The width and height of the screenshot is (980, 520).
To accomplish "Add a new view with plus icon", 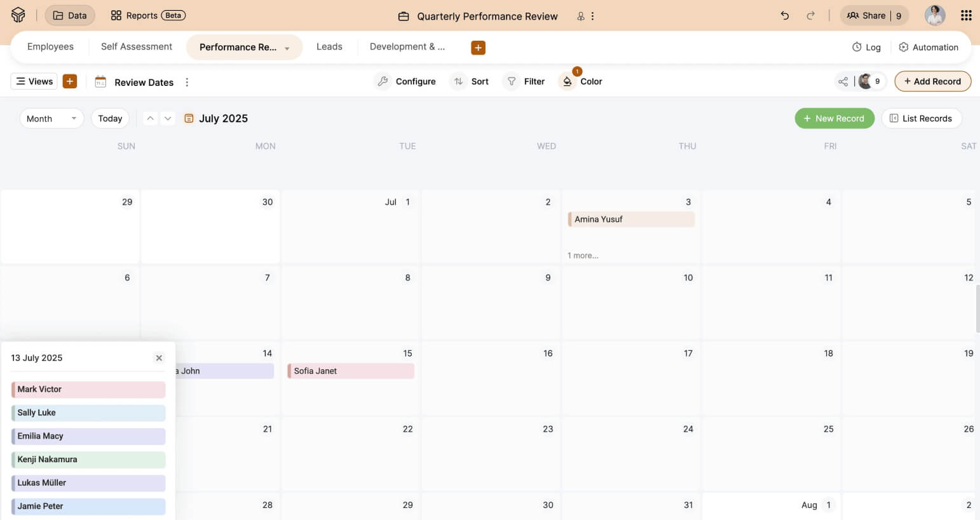I will click(70, 81).
